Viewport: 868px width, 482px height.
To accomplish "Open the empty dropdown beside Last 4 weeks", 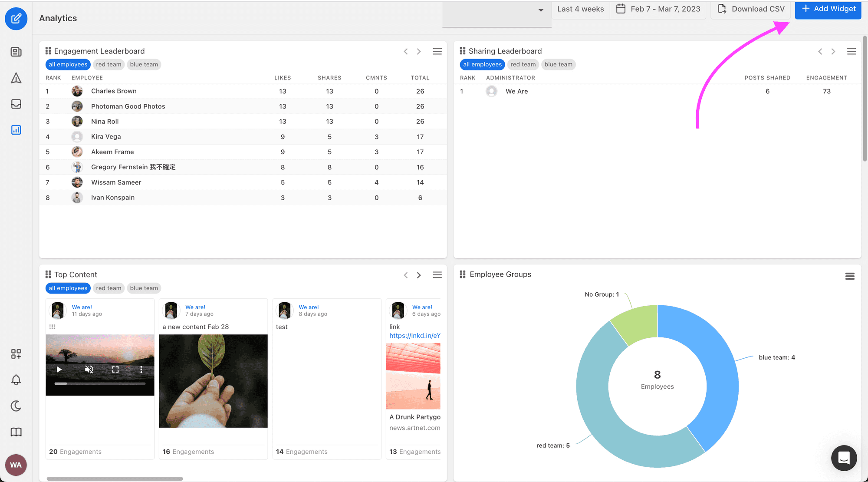I will [497, 14].
